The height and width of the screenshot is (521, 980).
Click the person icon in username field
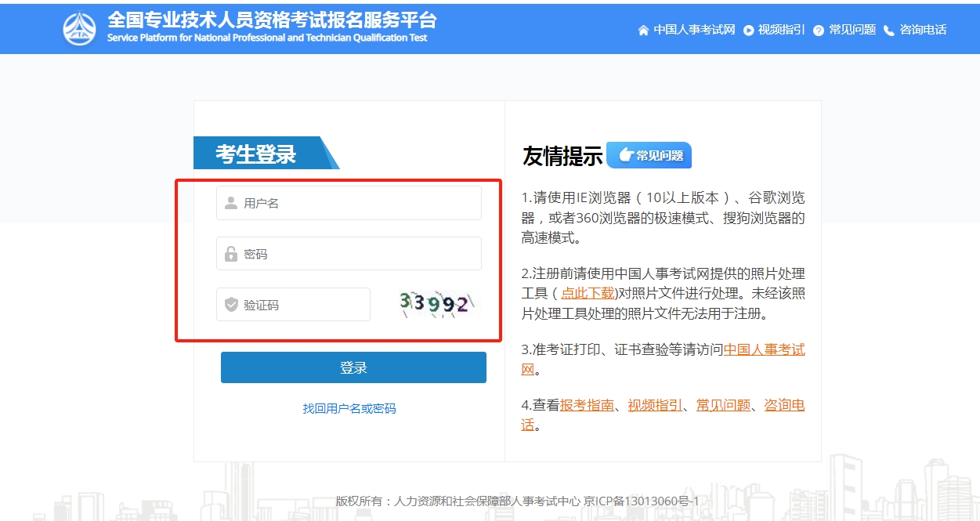231,204
